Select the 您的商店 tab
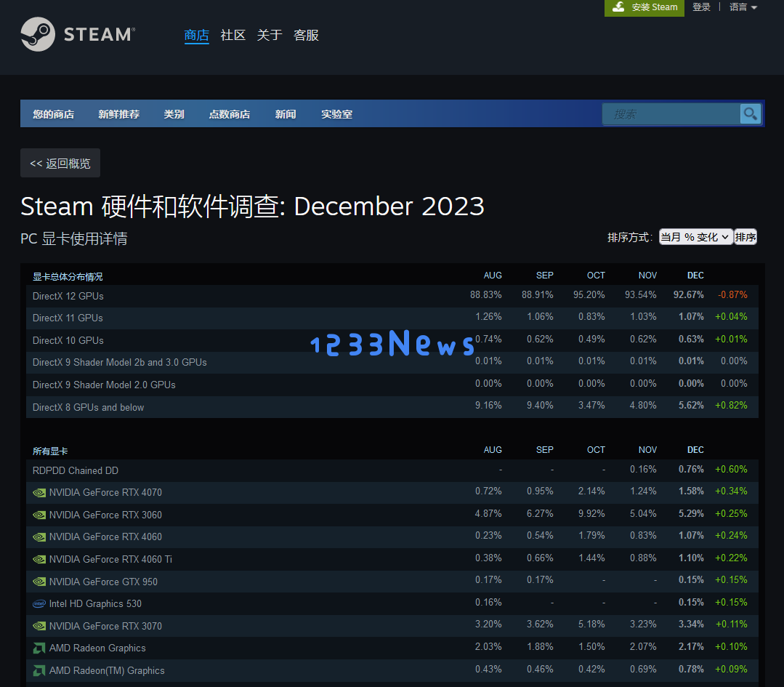Image resolution: width=784 pixels, height=687 pixels. [54, 114]
